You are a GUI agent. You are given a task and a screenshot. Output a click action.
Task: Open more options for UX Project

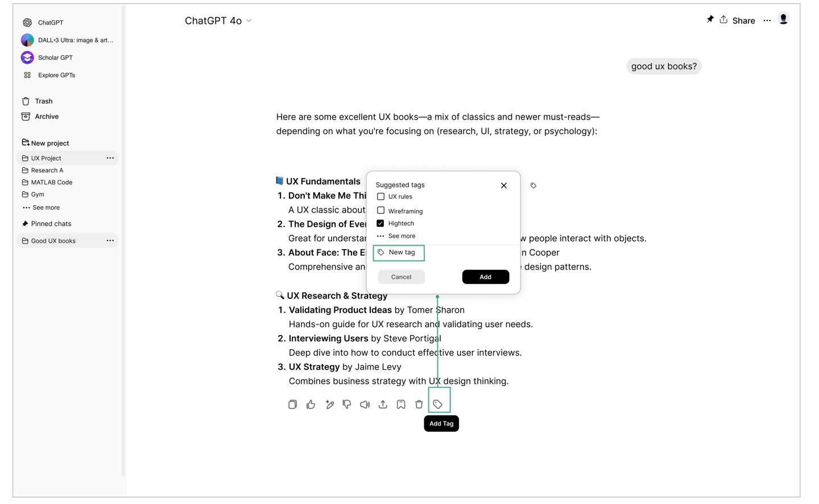click(x=110, y=158)
